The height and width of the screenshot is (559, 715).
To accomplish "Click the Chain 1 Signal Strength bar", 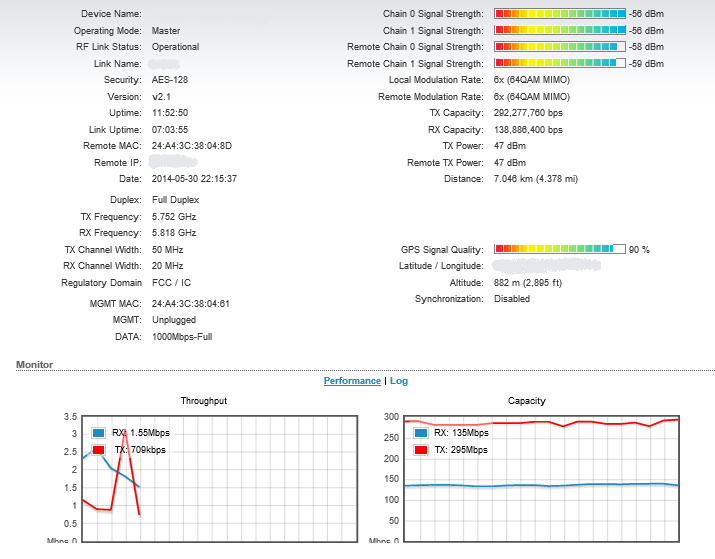I will [560, 30].
